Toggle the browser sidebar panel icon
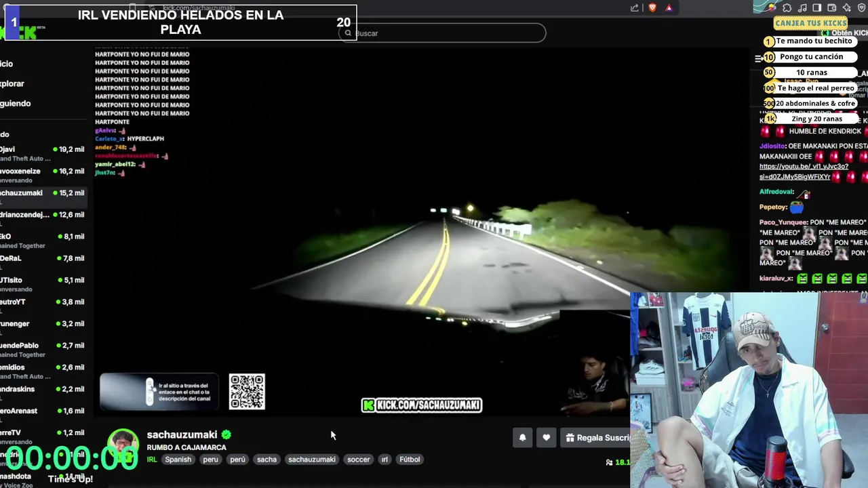This screenshot has width=868, height=488. coord(817,8)
